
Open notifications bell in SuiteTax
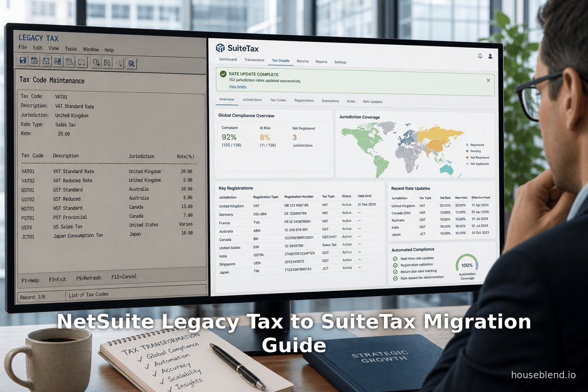pos(480,56)
